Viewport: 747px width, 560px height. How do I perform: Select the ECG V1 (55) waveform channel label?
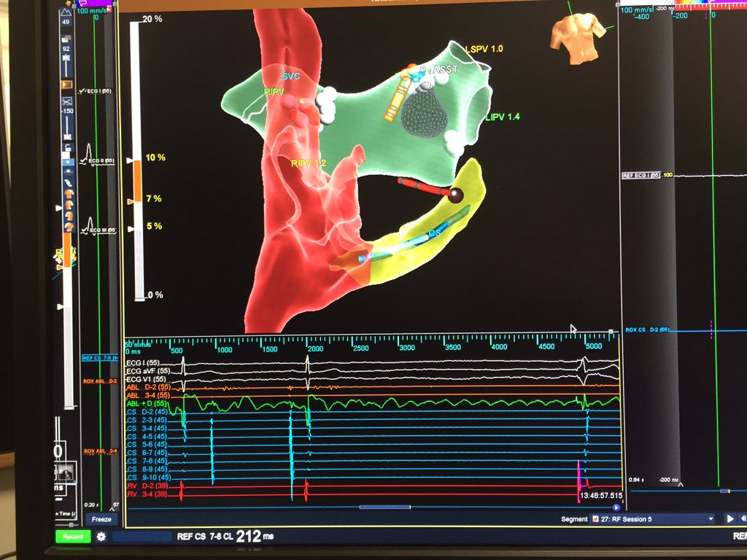[x=146, y=379]
